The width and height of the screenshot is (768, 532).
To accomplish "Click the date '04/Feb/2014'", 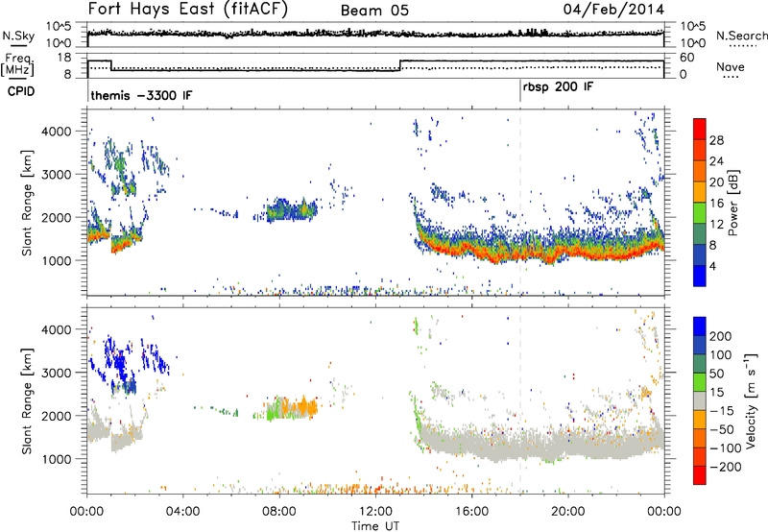I will [613, 10].
